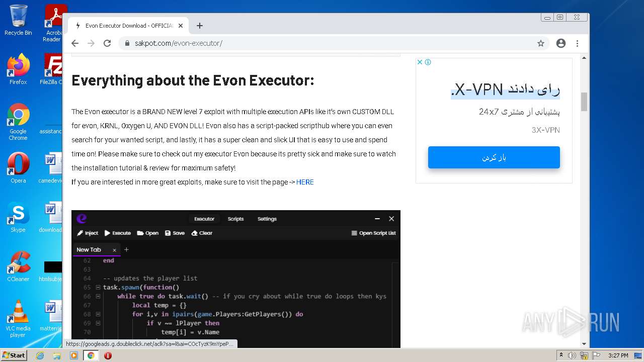Click the Opera icon in the taskbar
644x362 pixels.
[108, 355]
